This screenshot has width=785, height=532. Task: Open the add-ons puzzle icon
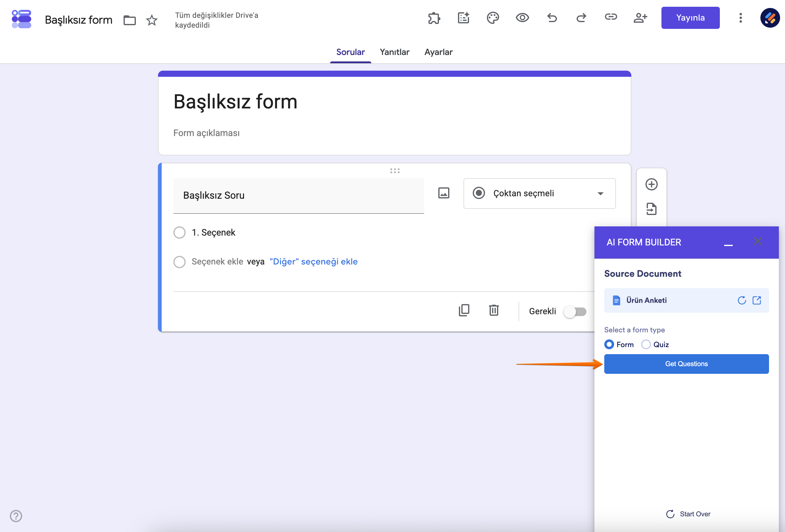434,18
